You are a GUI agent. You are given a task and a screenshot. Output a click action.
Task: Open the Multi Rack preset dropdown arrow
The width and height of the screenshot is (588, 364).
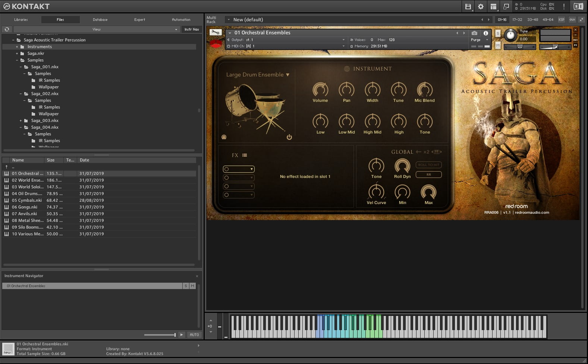click(228, 19)
